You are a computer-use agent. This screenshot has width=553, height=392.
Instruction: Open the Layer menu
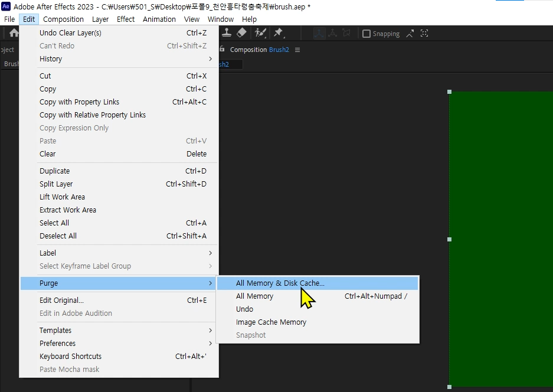[100, 19]
